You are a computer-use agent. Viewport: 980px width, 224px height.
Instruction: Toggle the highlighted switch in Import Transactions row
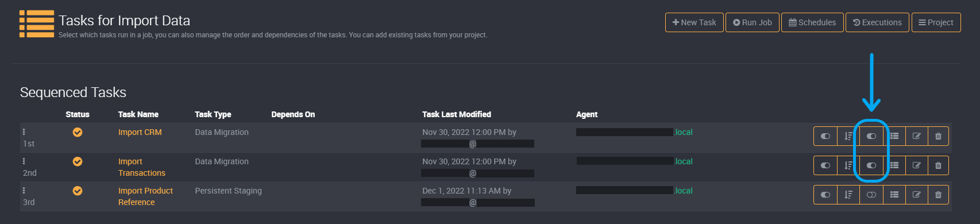[x=871, y=165]
